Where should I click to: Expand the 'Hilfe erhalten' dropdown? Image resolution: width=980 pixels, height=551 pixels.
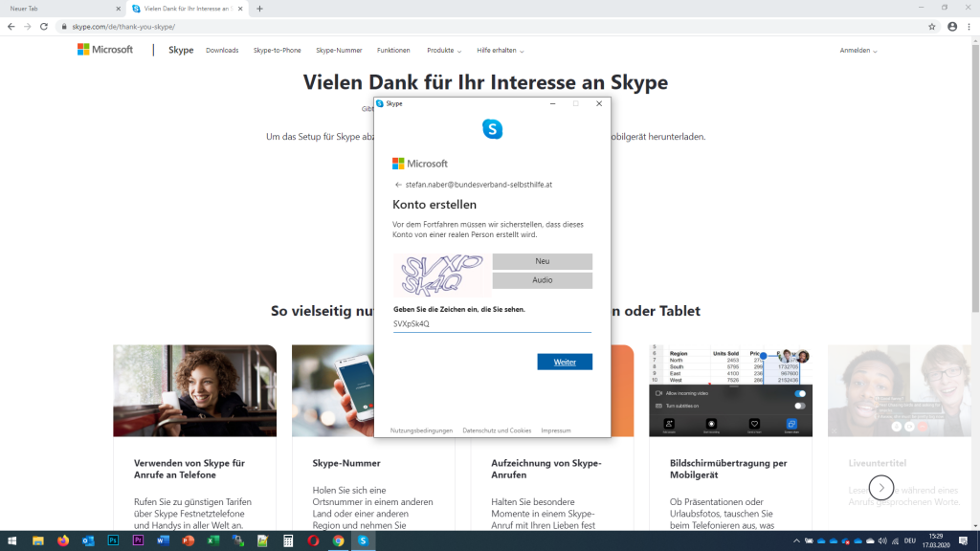tap(500, 50)
